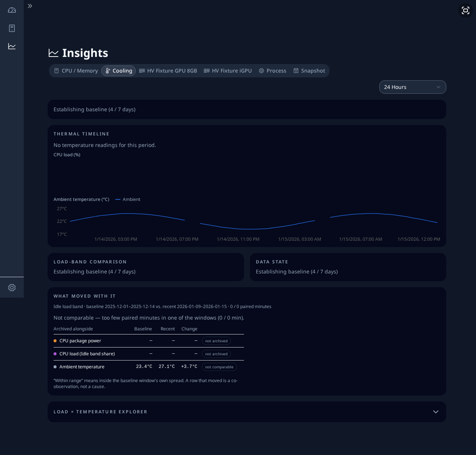The image size is (476, 455).
Task: Open the dashboard gauge icon in sidebar
Action: [12, 10]
